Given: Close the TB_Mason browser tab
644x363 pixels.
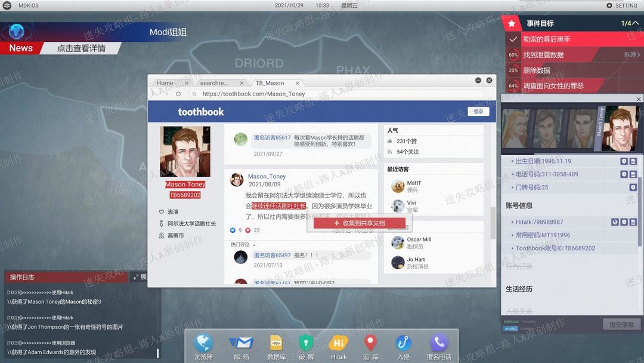Looking at the screenshot, I should pos(298,83).
